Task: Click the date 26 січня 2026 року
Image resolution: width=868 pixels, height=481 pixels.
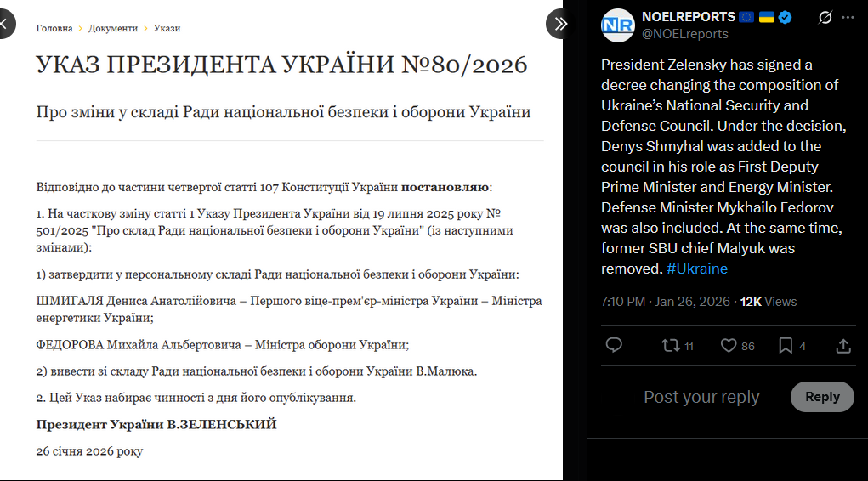Action: pos(89,451)
